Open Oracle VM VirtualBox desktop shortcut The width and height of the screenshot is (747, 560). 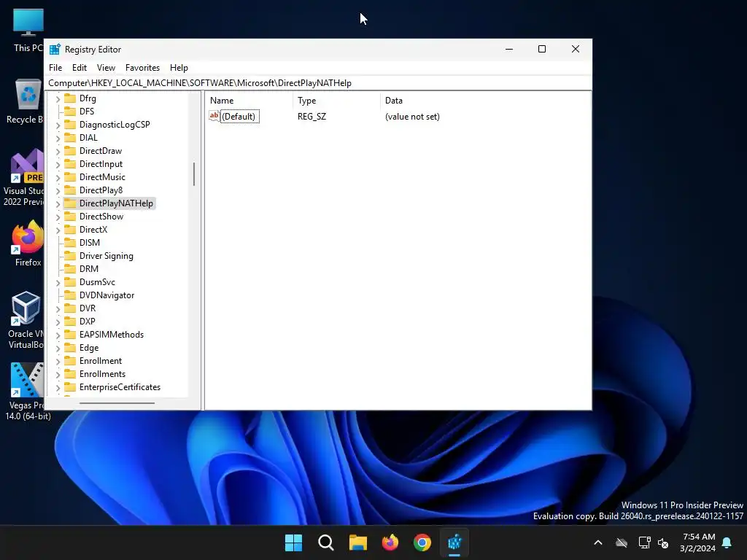[x=26, y=320]
